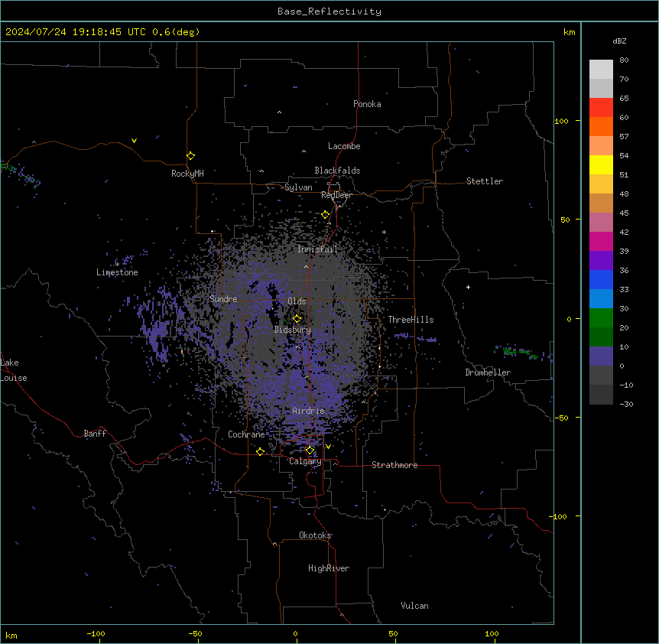Pick the magenta 42 dBZ legend swatch

click(601, 241)
